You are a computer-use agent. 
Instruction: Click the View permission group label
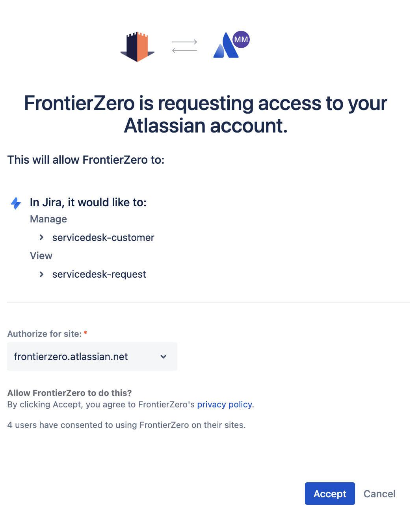pos(41,256)
